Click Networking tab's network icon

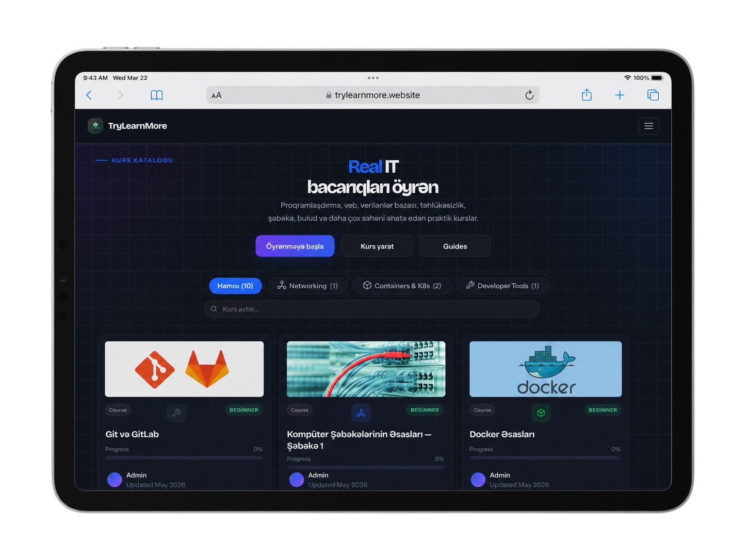(282, 285)
